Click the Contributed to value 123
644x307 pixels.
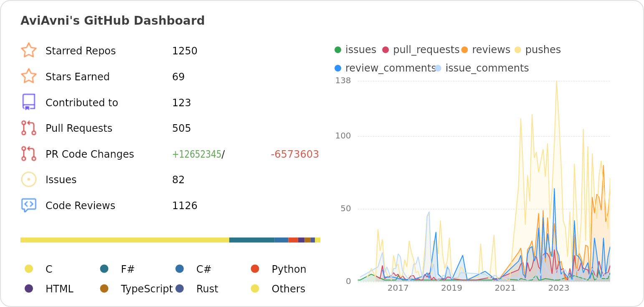182,103
